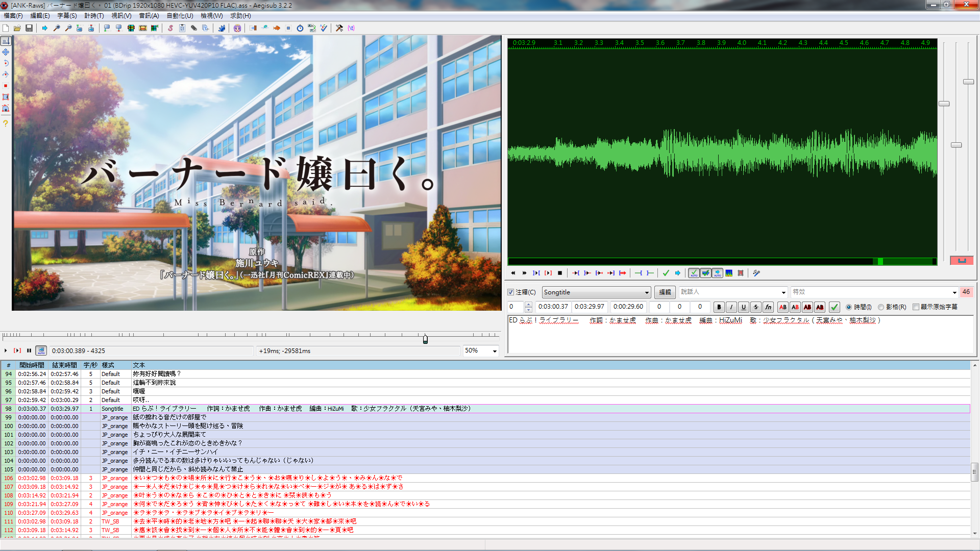Open the ASSDraw anime face icon
The width and height of the screenshot is (980, 551).
pos(237,28)
